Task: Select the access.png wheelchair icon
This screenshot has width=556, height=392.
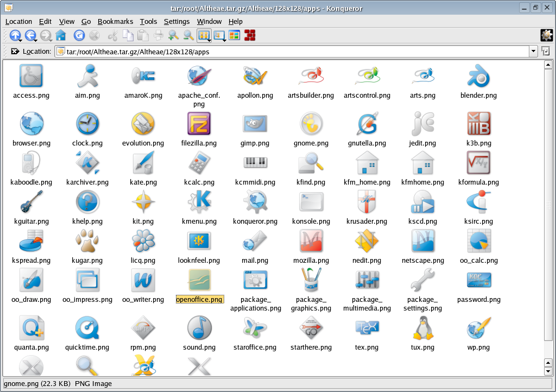Action: pyautogui.click(x=31, y=75)
